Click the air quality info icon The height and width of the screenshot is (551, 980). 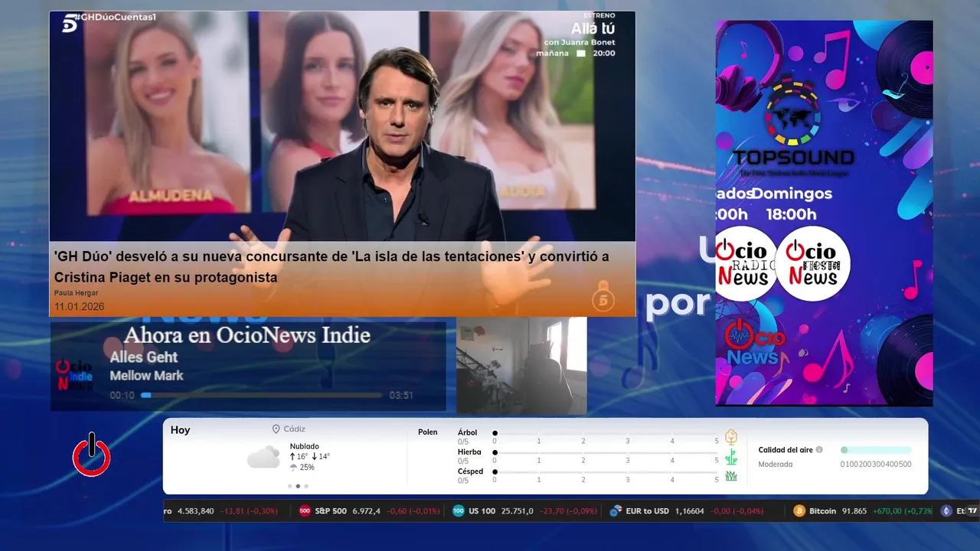pyautogui.click(x=819, y=450)
